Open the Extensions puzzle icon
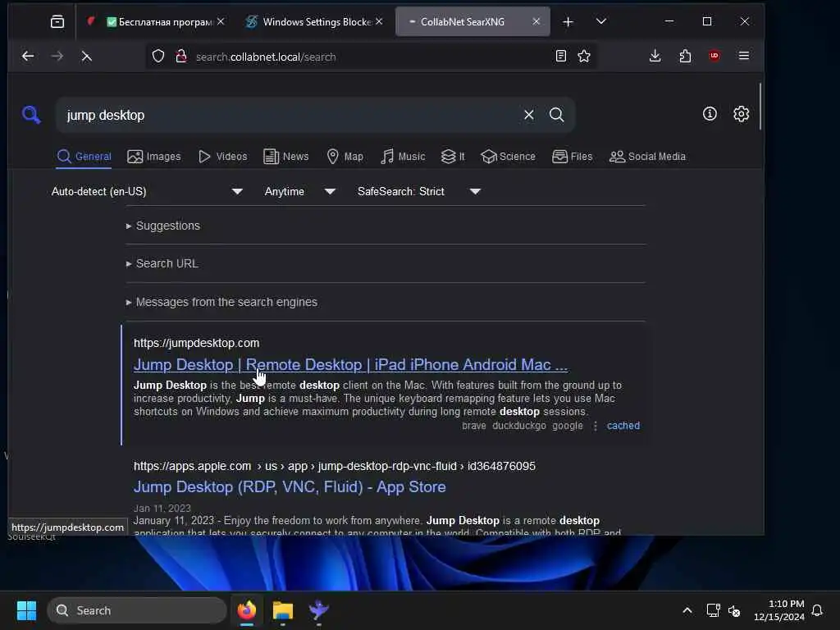This screenshot has height=630, width=840. tap(685, 57)
